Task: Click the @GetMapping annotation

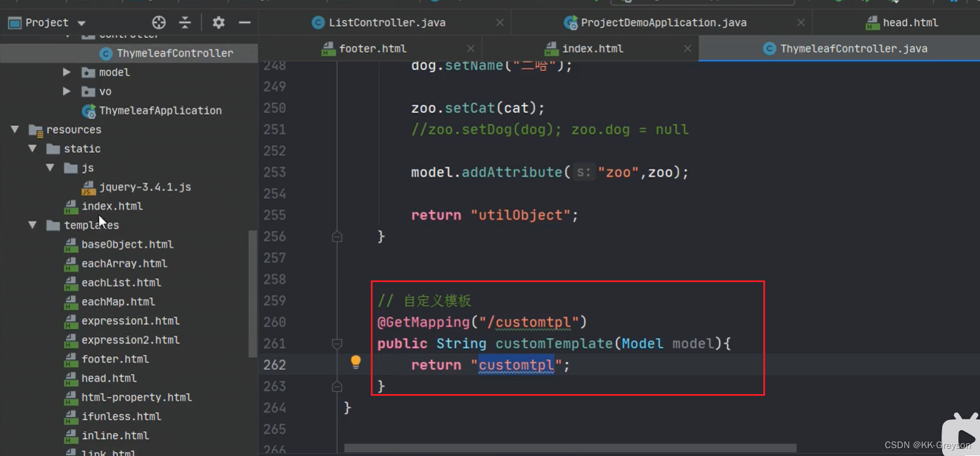Action: point(423,322)
